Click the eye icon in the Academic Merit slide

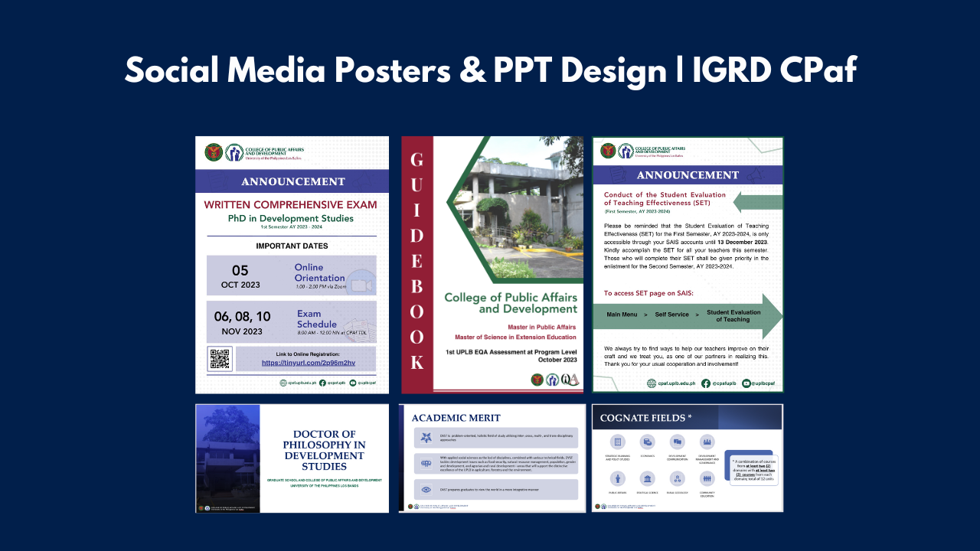click(x=426, y=489)
